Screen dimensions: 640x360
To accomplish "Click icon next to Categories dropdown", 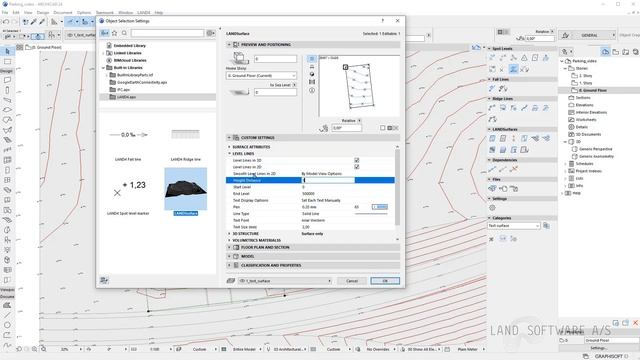I will tap(546, 226).
